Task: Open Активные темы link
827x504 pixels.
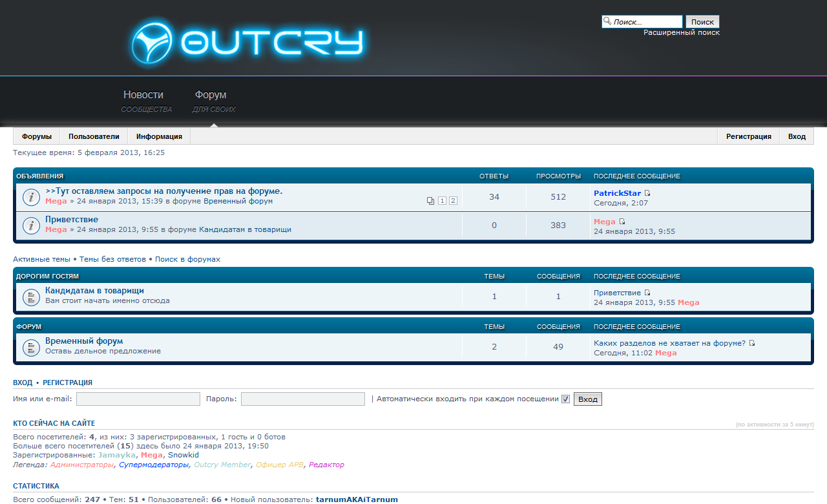Action: point(42,259)
